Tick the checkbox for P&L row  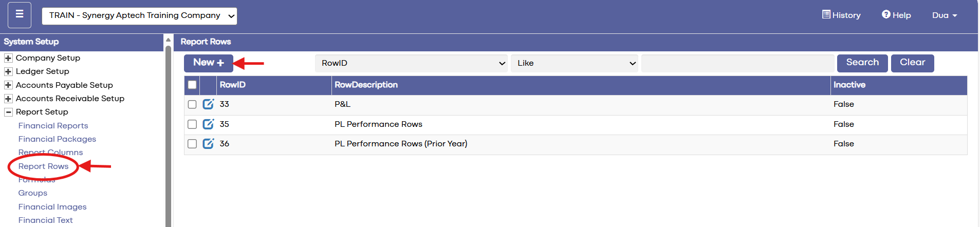tap(192, 104)
